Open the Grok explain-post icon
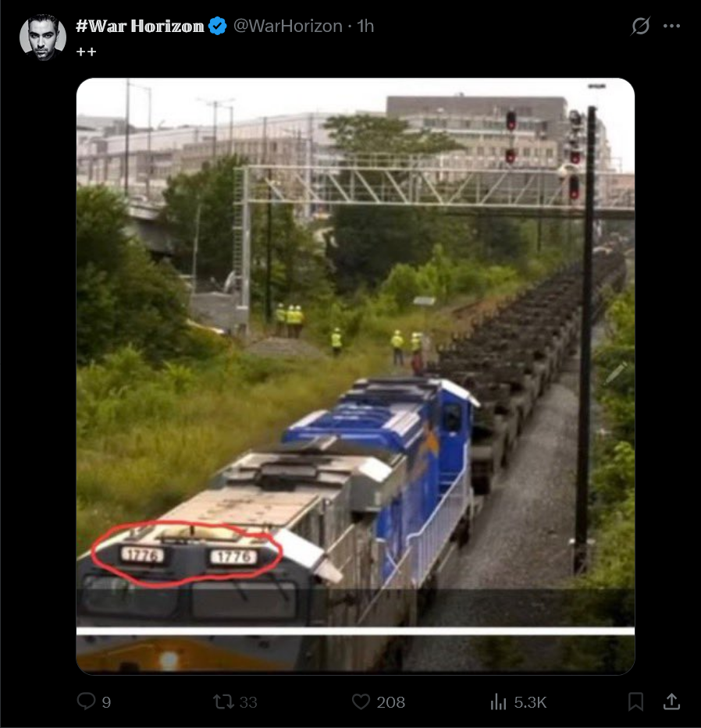The image size is (701, 728). [640, 26]
